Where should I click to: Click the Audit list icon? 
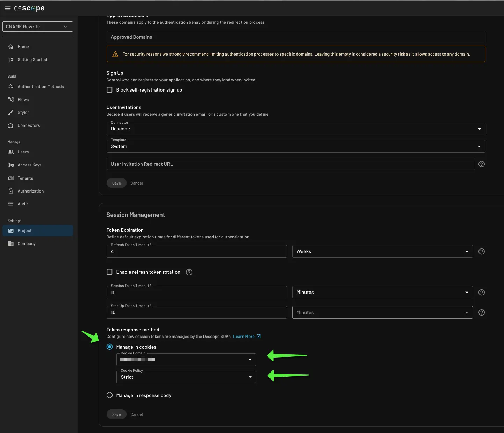tap(11, 204)
